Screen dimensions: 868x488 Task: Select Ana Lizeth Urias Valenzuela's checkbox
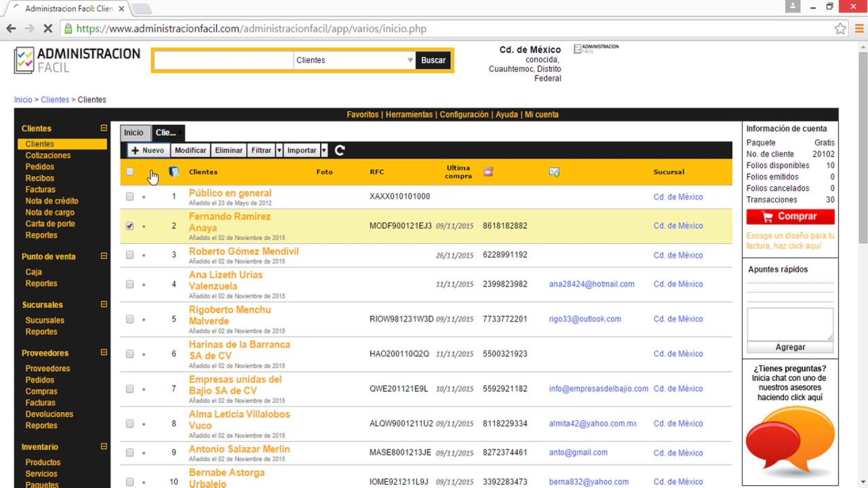(x=130, y=284)
